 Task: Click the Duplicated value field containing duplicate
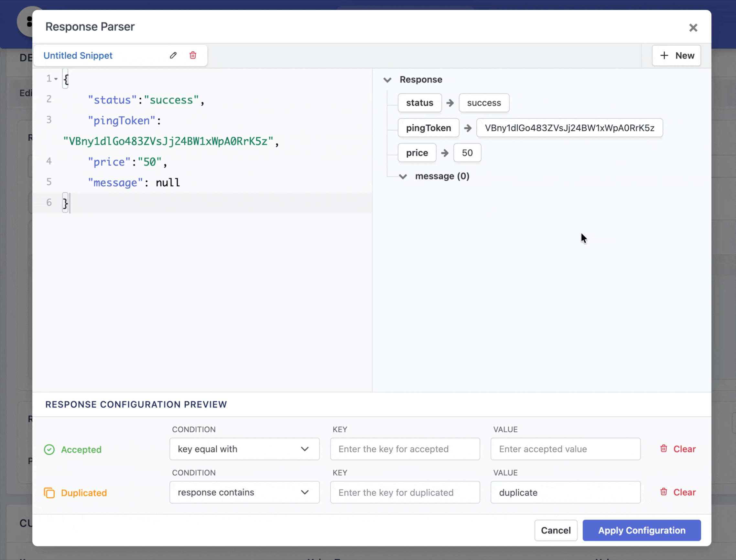[565, 492]
